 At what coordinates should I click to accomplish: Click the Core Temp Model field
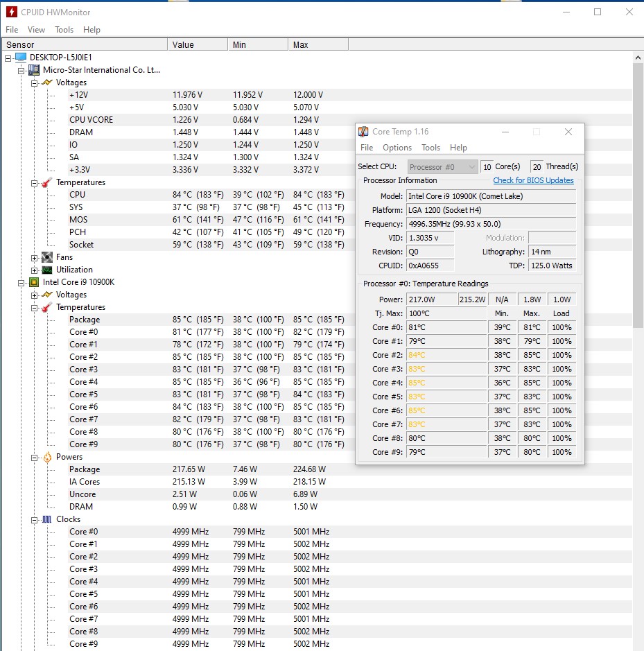(491, 196)
